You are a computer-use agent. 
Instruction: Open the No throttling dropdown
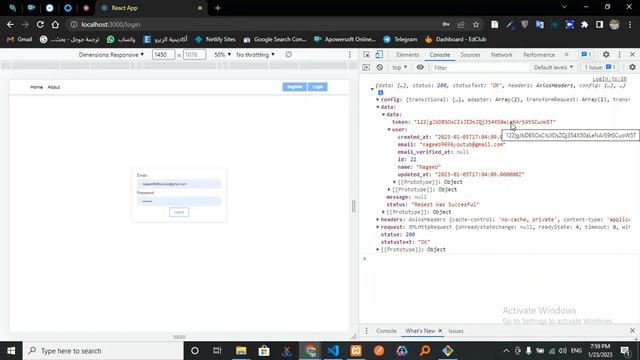[256, 55]
